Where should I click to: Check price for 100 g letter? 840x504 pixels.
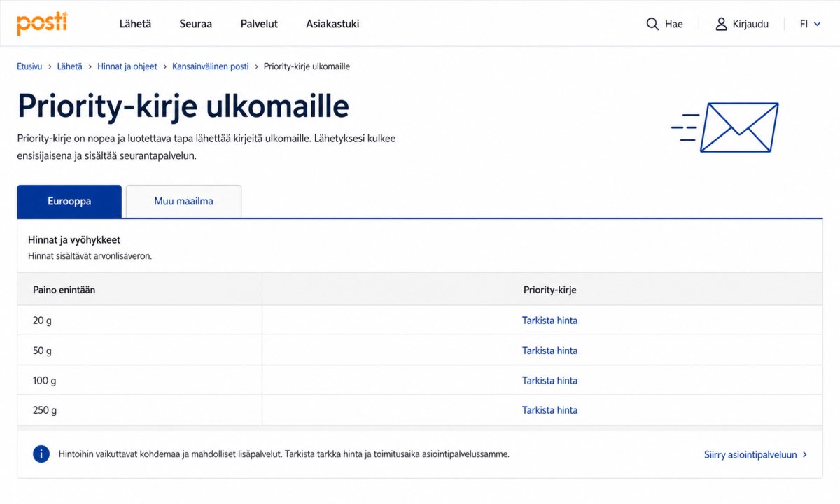[549, 381]
